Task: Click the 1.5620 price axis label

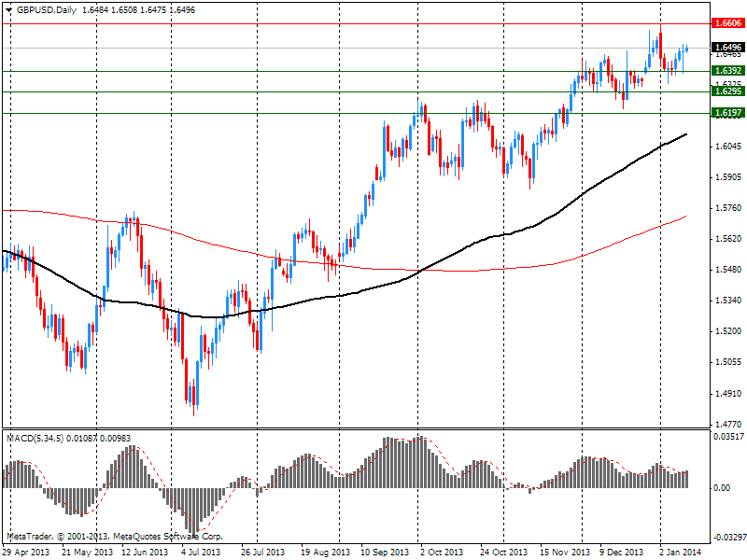Action: [x=728, y=239]
